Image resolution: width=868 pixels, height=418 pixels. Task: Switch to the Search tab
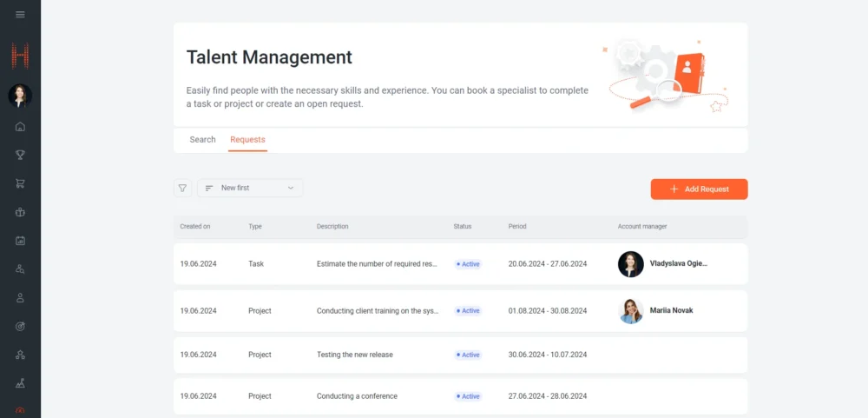(202, 140)
